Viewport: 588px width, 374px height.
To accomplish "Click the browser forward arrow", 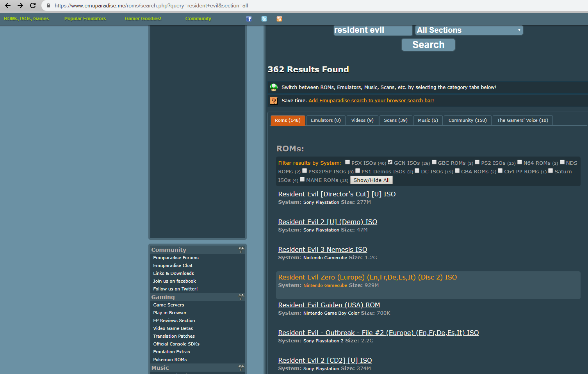I will (20, 5).
